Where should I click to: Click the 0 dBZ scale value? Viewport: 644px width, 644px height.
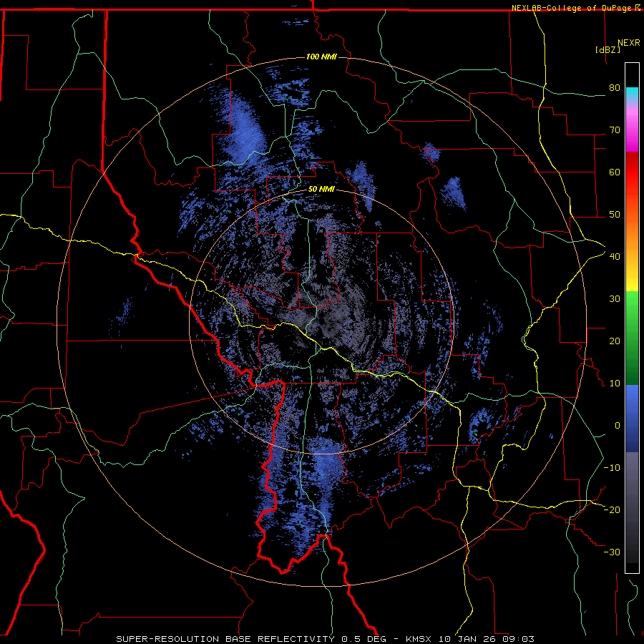pyautogui.click(x=618, y=426)
